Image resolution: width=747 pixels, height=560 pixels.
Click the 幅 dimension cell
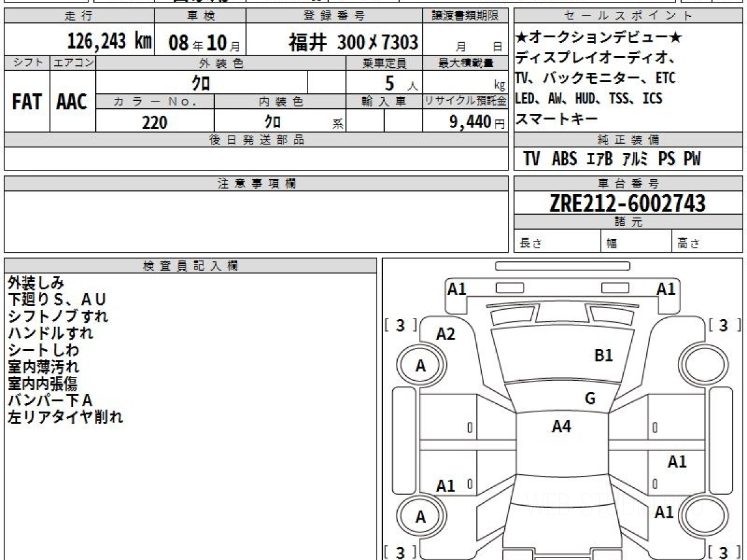tap(637, 241)
